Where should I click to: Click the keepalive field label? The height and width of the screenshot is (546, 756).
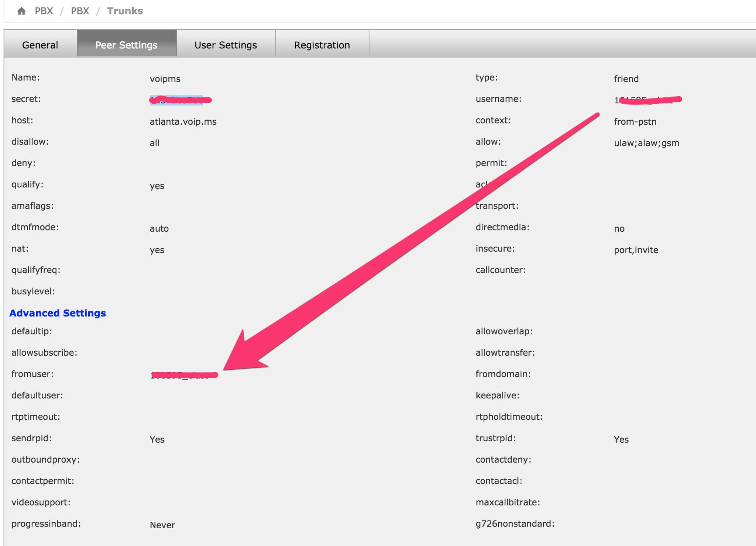[x=498, y=395]
